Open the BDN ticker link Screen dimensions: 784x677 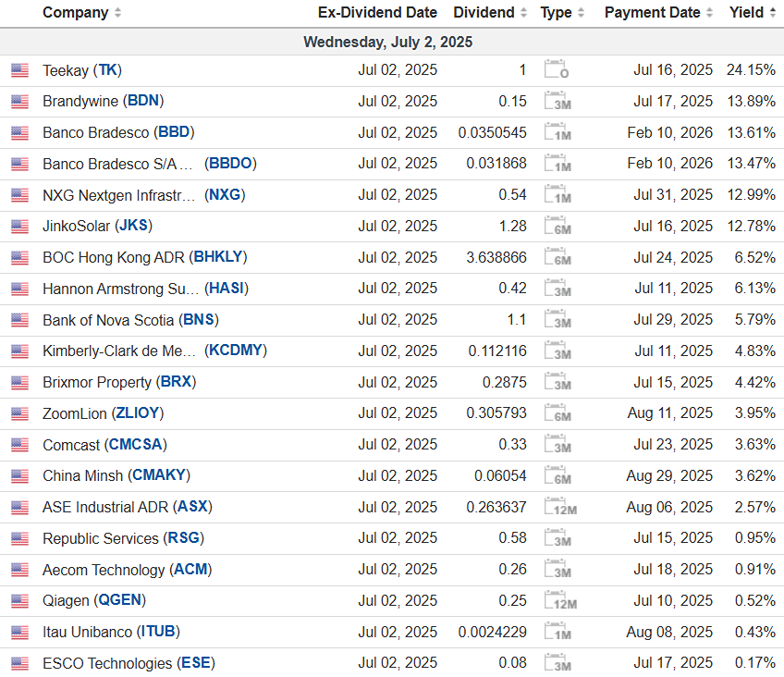coord(143,101)
